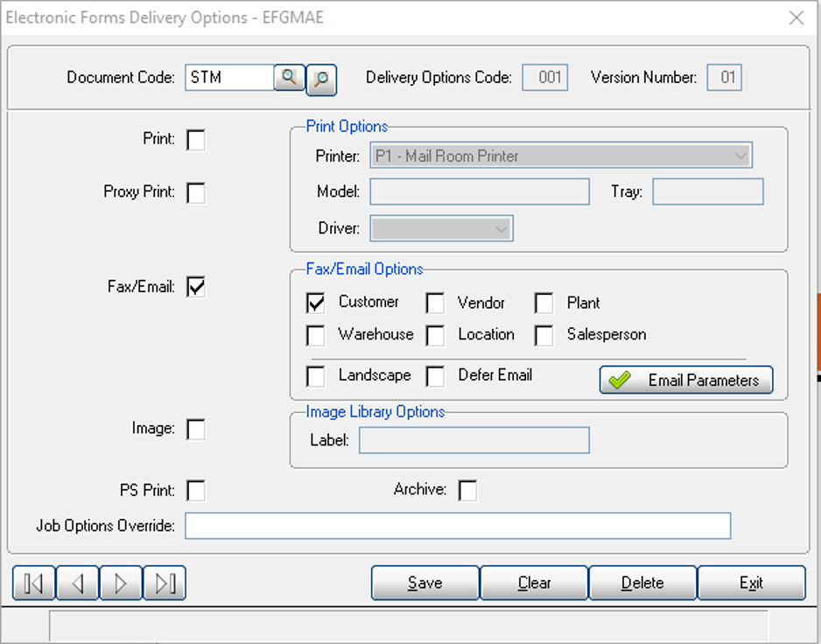The image size is (821, 644).
Task: Click the Fax/Email Options group label
Action: click(x=364, y=269)
